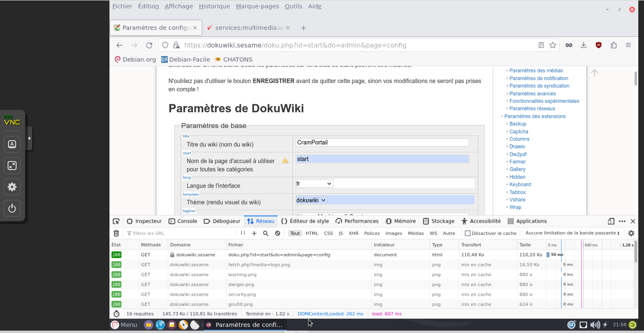Open the Captcha extension settings link
This screenshot has width=644, height=333.
518,132
